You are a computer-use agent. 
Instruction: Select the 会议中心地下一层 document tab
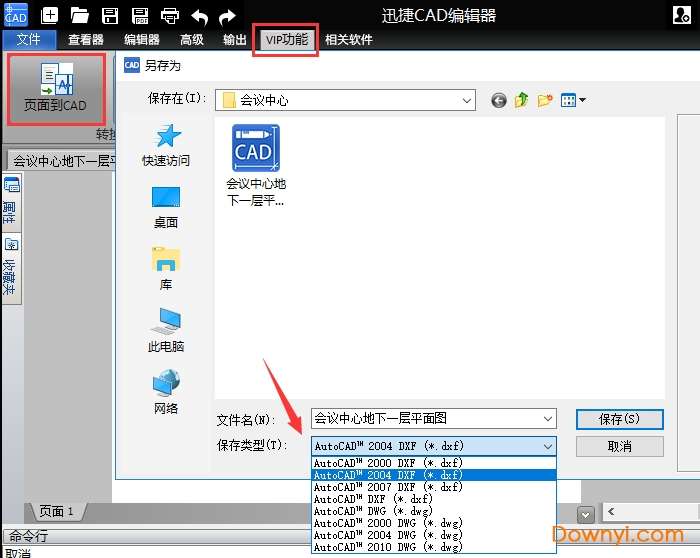62,160
